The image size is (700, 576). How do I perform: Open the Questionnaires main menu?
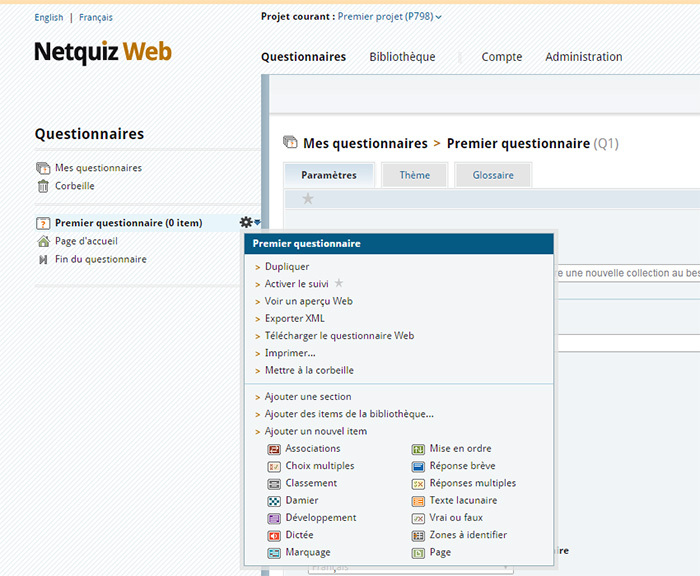click(x=304, y=57)
